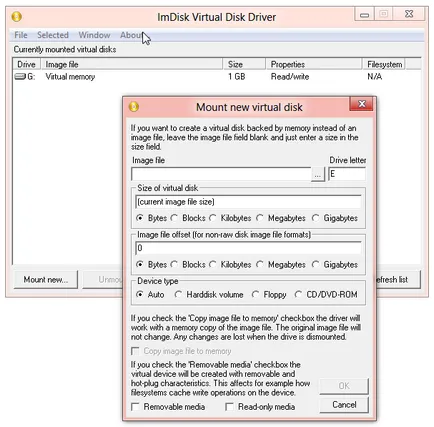Click the Drive letter field
The image size is (434, 427).
pyautogui.click(x=347, y=174)
